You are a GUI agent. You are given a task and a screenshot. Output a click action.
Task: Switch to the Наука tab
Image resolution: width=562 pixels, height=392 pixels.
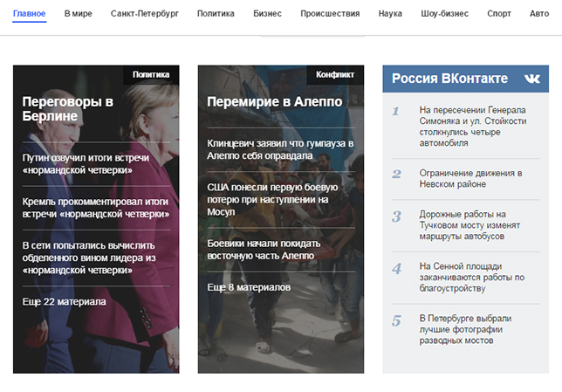(x=390, y=14)
